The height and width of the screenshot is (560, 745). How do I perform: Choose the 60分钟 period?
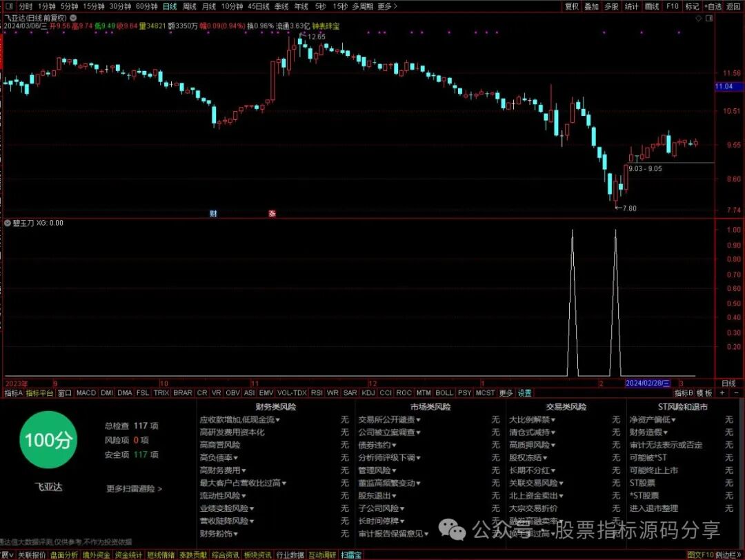click(147, 6)
